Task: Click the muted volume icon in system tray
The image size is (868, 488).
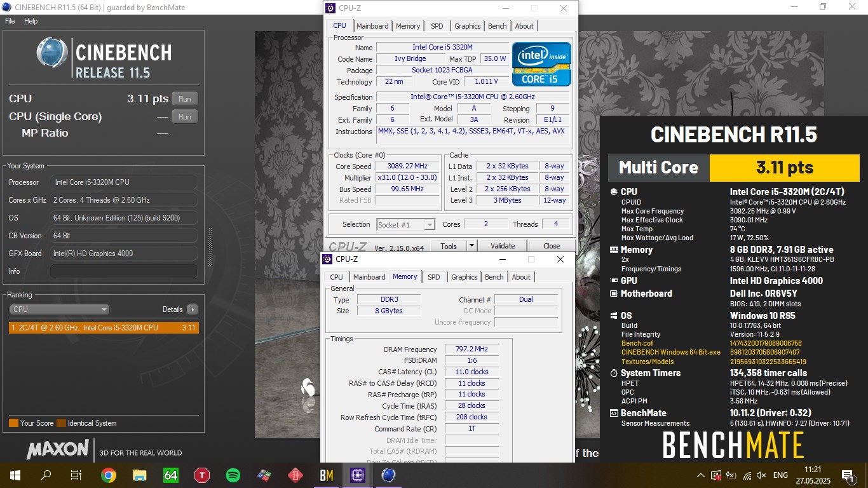Action: coord(762,475)
